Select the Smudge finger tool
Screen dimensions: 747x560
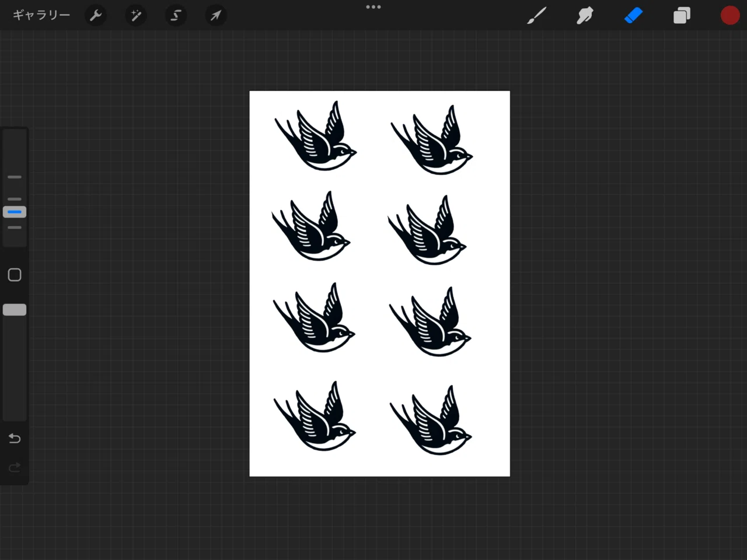point(585,16)
